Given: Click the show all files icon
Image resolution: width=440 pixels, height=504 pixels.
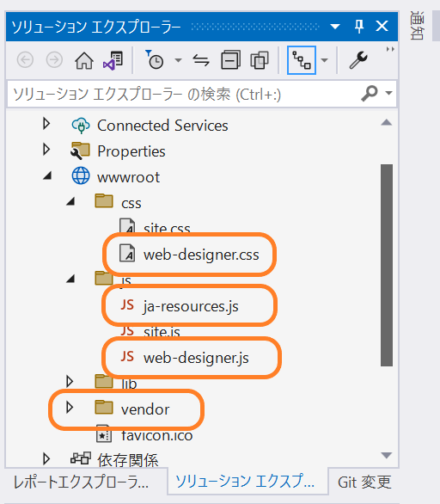Looking at the screenshot, I should tap(260, 60).
